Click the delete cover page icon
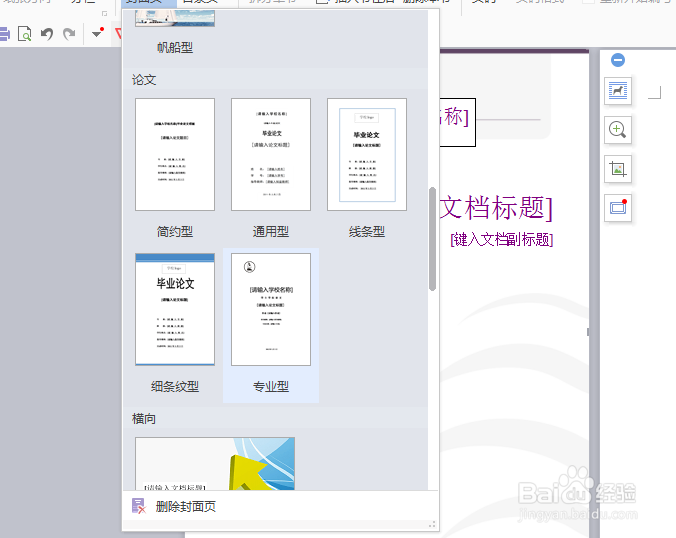Screen dimensions: 676x538 138,506
